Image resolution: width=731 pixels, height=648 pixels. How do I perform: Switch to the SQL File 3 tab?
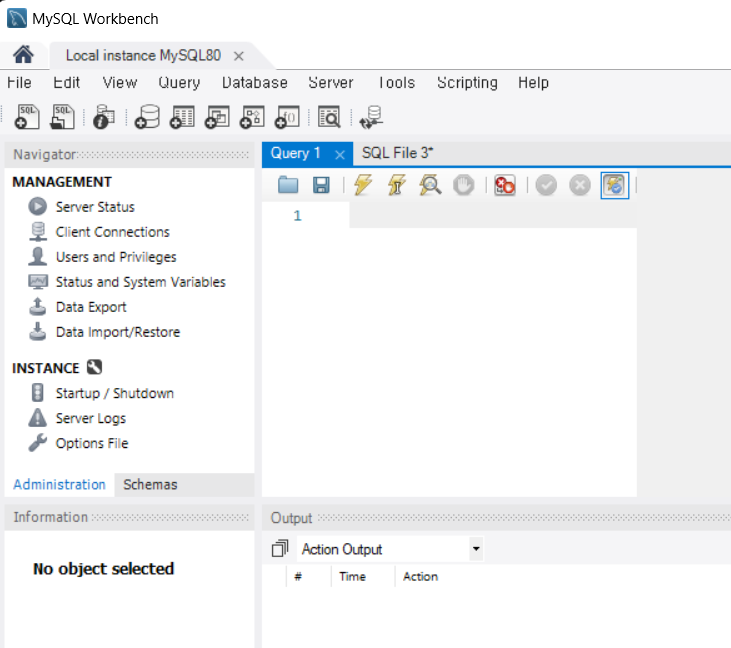397,153
